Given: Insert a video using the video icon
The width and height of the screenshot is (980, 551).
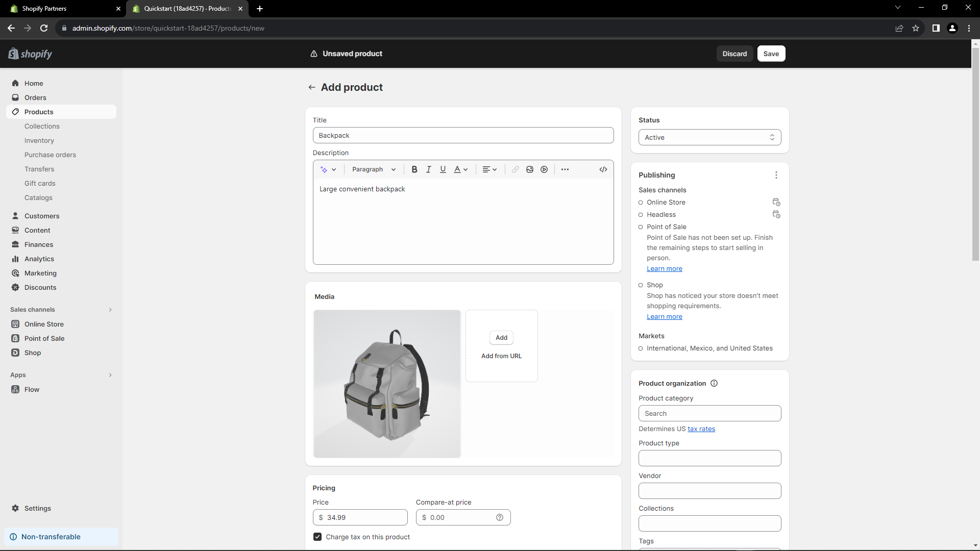Looking at the screenshot, I should tap(544, 169).
